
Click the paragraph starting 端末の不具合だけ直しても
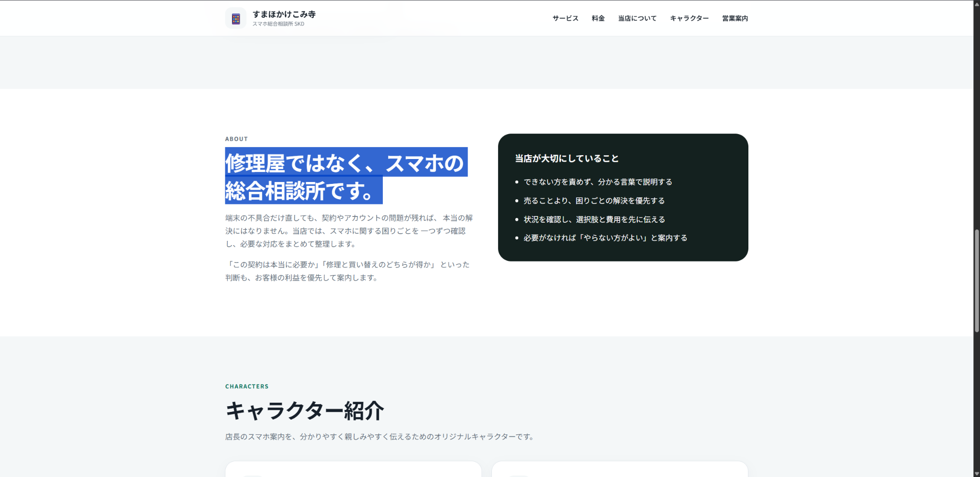(x=349, y=231)
